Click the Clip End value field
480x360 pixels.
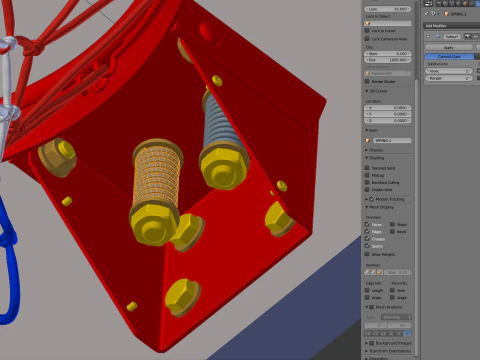click(388, 60)
